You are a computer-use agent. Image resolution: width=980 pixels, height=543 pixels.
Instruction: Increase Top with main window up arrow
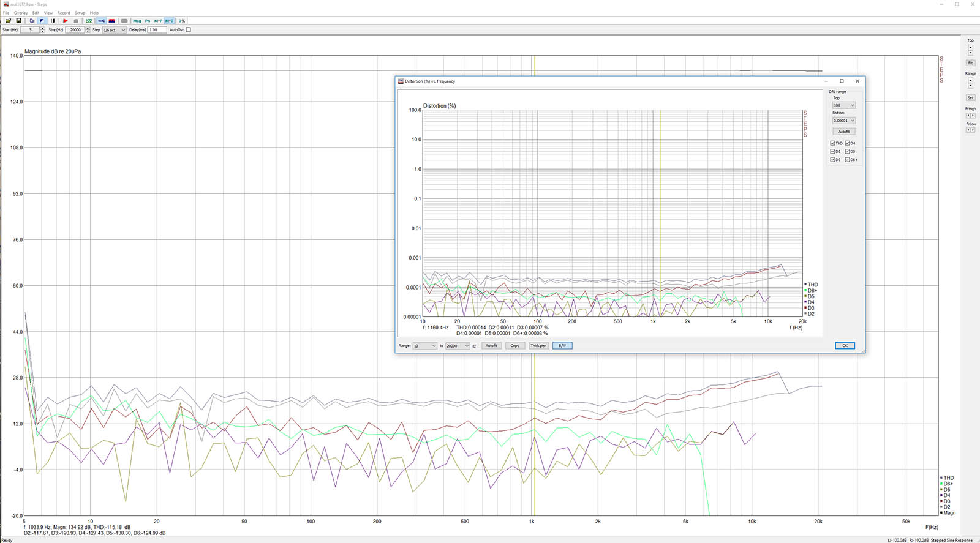tap(970, 47)
